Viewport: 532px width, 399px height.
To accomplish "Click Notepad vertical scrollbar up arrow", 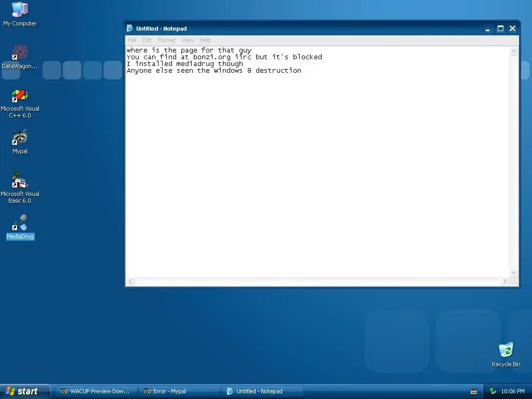I will (x=513, y=51).
